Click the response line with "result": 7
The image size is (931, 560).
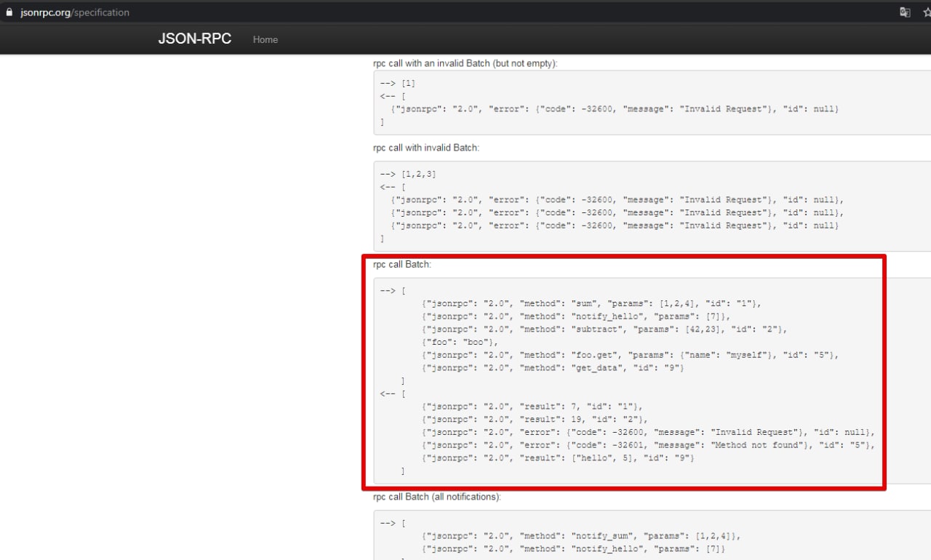tap(533, 407)
